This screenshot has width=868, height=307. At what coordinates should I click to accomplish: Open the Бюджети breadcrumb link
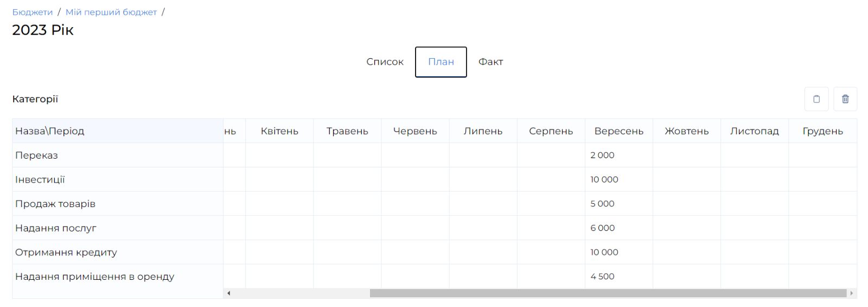(x=33, y=12)
